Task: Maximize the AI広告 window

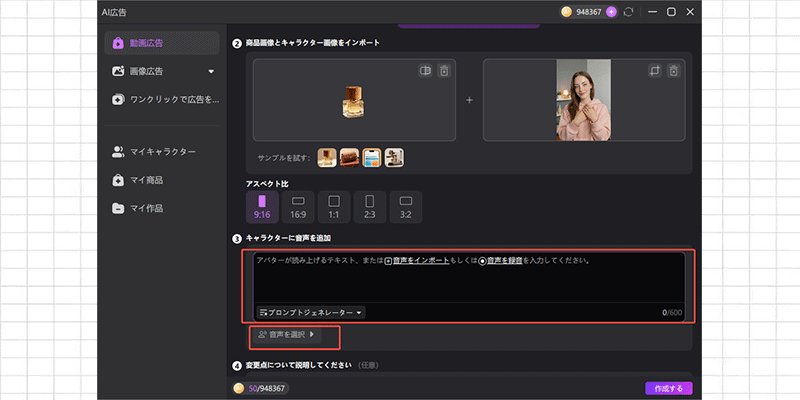Action: 671,12
